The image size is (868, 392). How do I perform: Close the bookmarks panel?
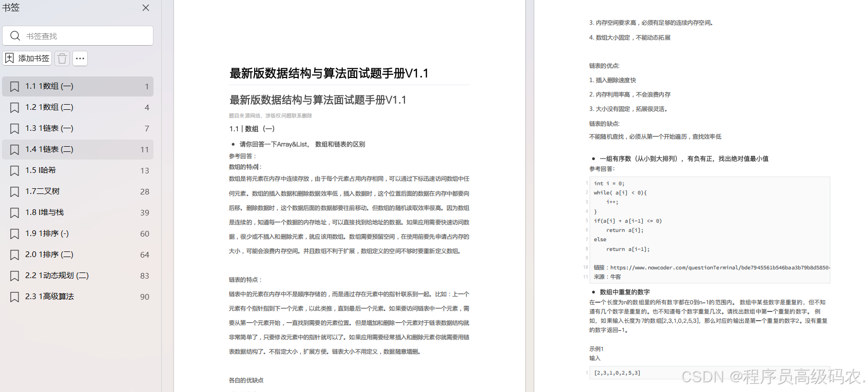(146, 8)
